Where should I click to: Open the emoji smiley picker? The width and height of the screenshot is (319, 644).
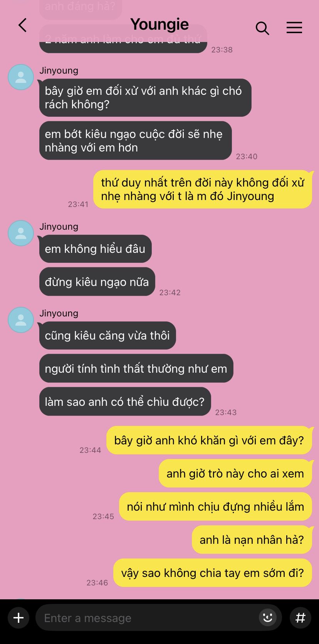click(268, 618)
